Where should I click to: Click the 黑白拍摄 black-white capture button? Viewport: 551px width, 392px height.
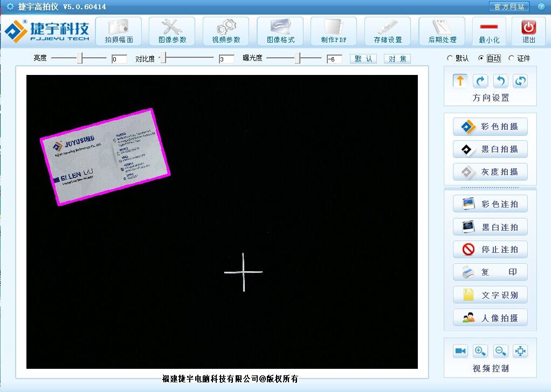coord(490,149)
